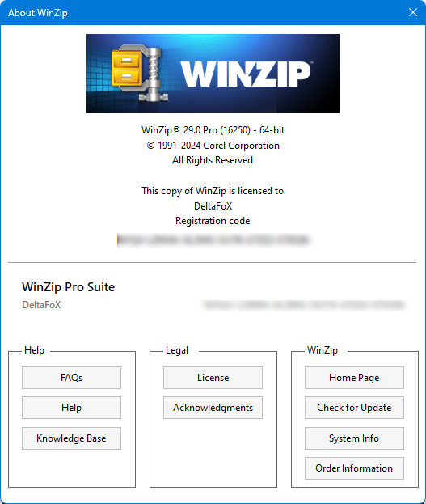Click the WinZip Pro Suite heading
426x504 pixels.
(x=68, y=286)
